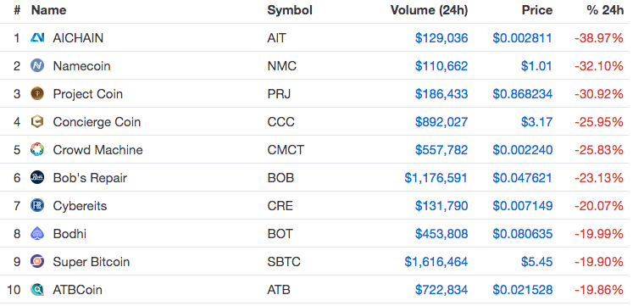
Task: Click the AICHAIN coin logo icon
Action: 37,38
